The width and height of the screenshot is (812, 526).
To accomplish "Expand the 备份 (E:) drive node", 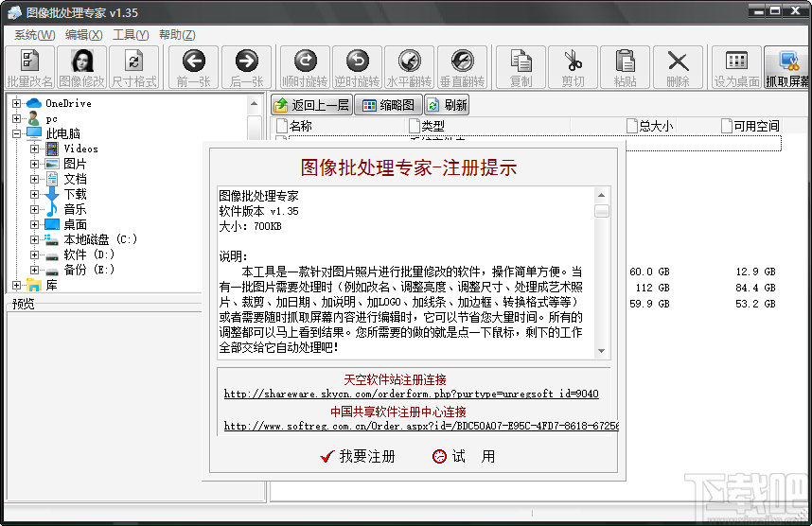I will coord(34,270).
